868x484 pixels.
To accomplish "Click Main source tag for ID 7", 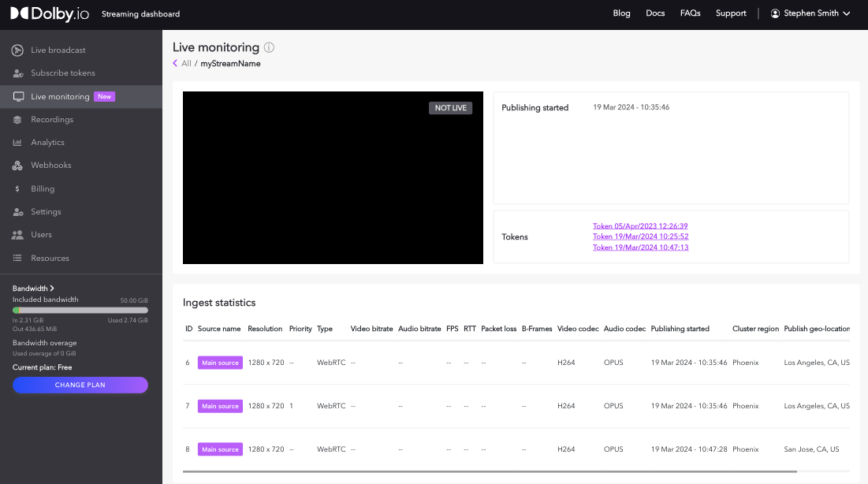I will (220, 407).
